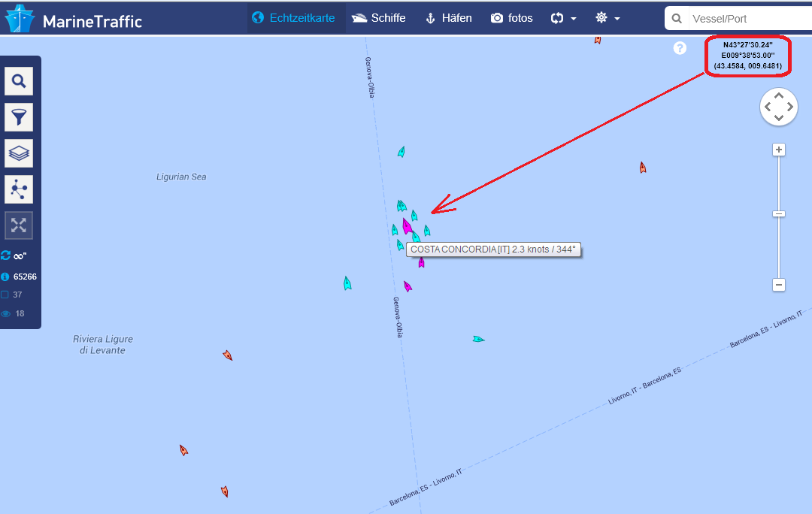The height and width of the screenshot is (514, 812).
Task: Select the lowest magenta vessel on route line
Action: click(408, 286)
